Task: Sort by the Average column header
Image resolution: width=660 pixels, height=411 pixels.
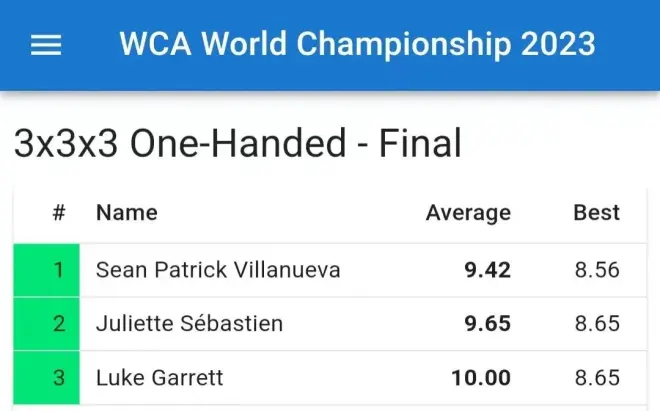Action: [x=468, y=212]
